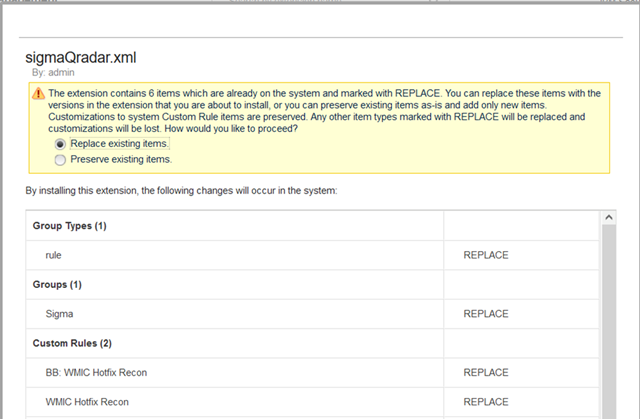Image resolution: width=640 pixels, height=419 pixels.
Task: Click the scrollbar up arrow
Action: [x=609, y=217]
